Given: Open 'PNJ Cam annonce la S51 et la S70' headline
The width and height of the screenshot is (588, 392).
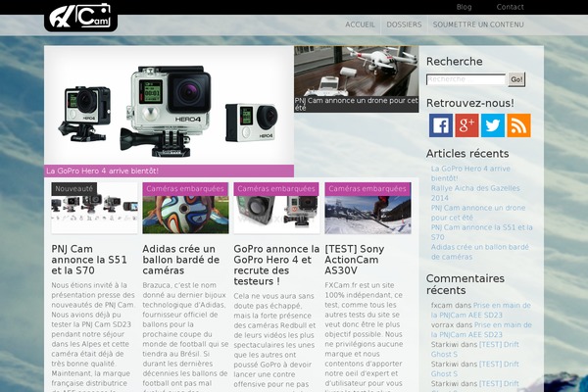Looking at the screenshot, I should click(x=89, y=260).
